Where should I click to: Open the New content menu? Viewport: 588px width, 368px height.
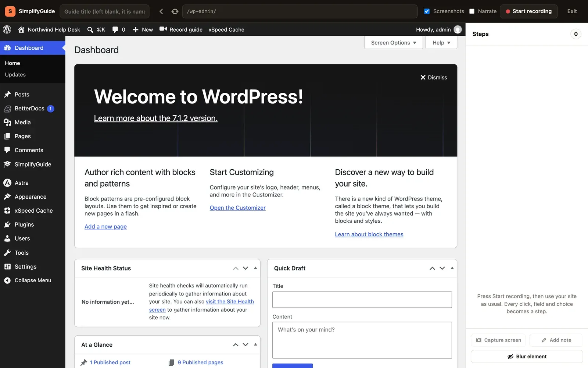[143, 29]
